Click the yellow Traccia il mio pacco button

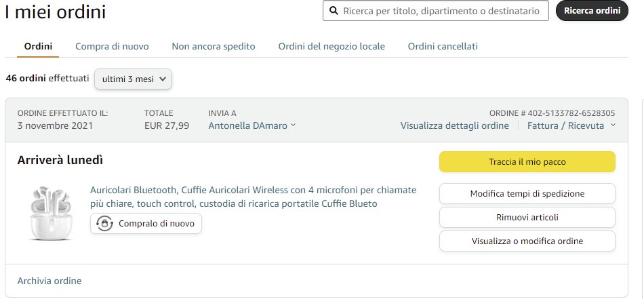pos(527,162)
